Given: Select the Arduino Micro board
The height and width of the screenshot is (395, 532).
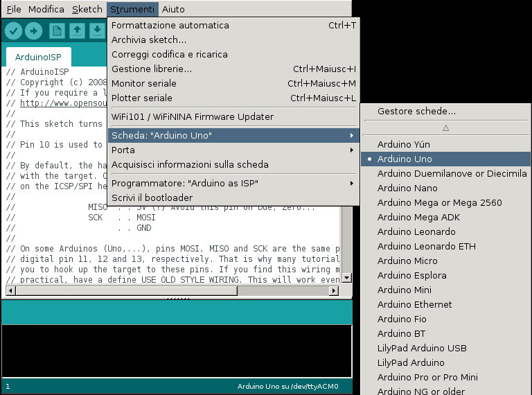Looking at the screenshot, I should pyautogui.click(x=446, y=261).
